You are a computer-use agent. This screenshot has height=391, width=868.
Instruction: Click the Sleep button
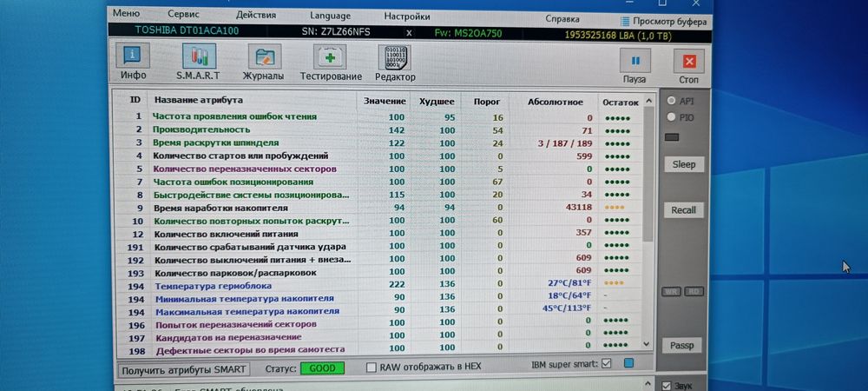pos(684,164)
